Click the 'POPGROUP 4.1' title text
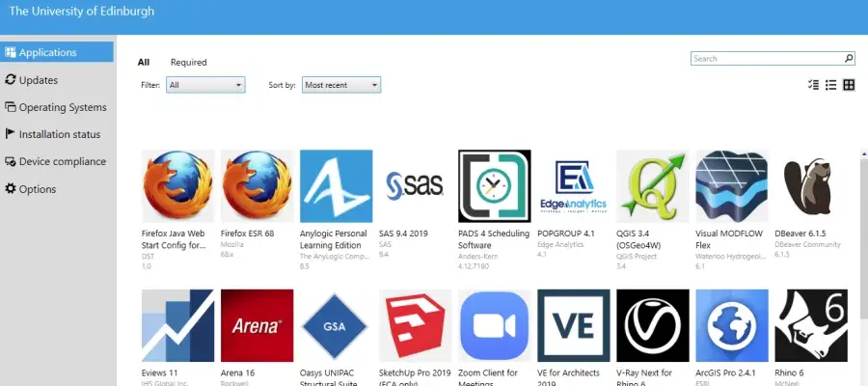This screenshot has width=868, height=386. point(566,234)
